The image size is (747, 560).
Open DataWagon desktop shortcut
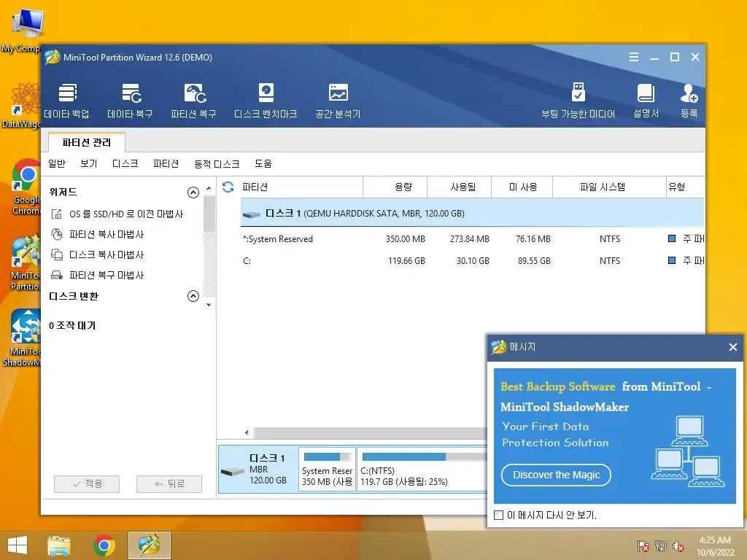[x=21, y=105]
